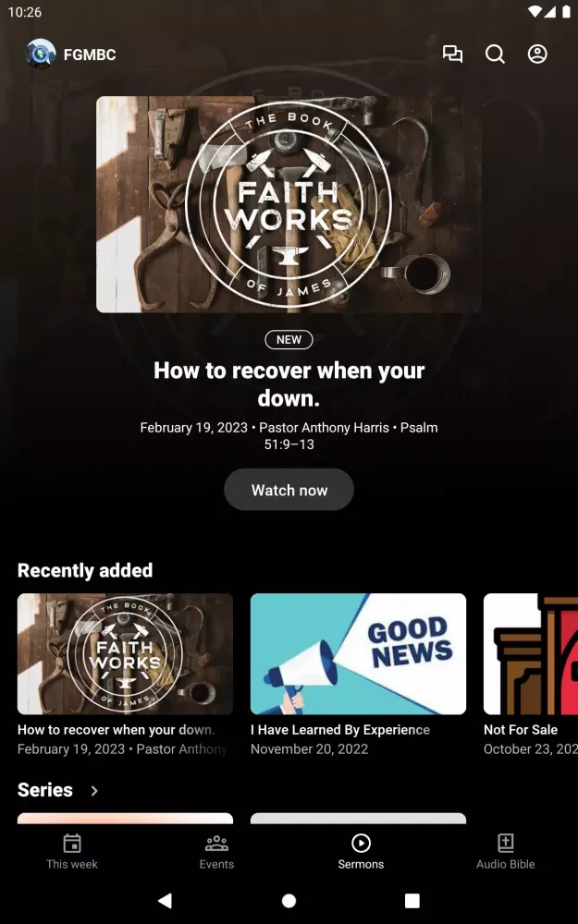Open the Series heading

pyautogui.click(x=44, y=790)
